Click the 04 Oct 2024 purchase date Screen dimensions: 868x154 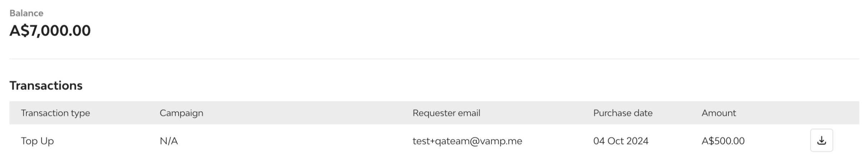coord(620,141)
